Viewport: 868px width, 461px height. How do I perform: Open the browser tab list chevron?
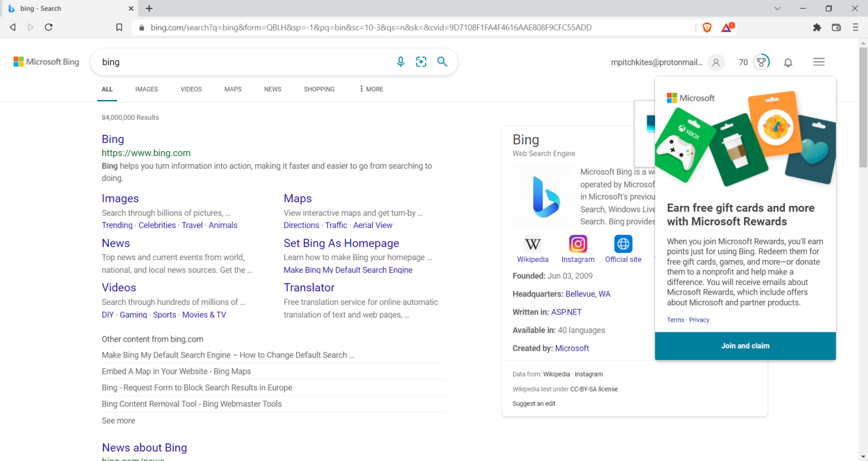pyautogui.click(x=778, y=8)
